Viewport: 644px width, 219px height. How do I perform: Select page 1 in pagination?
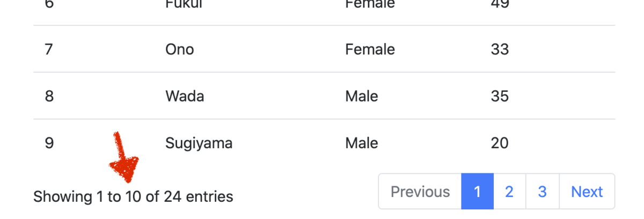tap(477, 192)
